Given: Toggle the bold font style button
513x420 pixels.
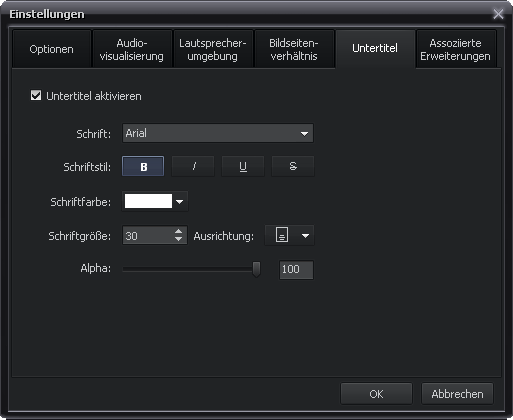Looking at the screenshot, I should tap(143, 166).
